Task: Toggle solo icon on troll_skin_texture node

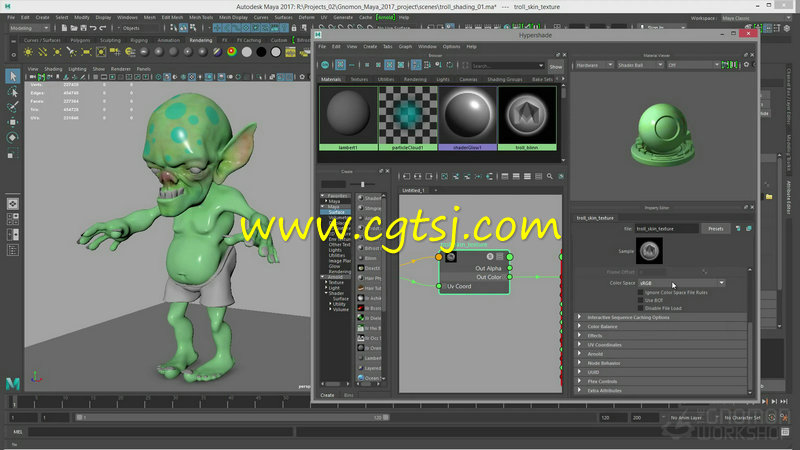Action: pyautogui.click(x=490, y=257)
